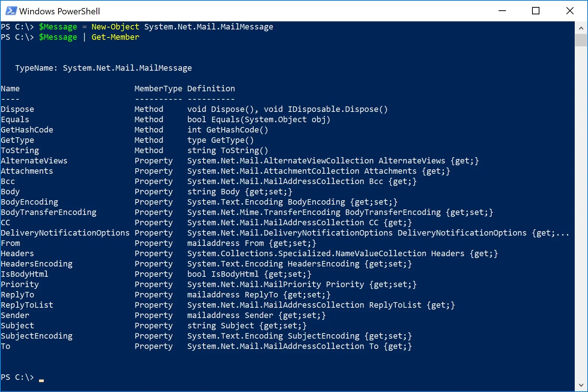
Task: Click the vertical scrollbar thumb
Action: pos(581,40)
